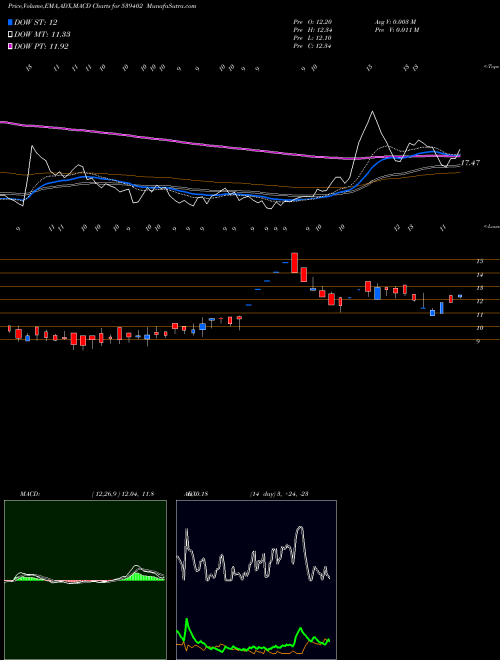Click the price axis label 12
Viewport: 500px width, 660px height.
pyautogui.click(x=479, y=301)
